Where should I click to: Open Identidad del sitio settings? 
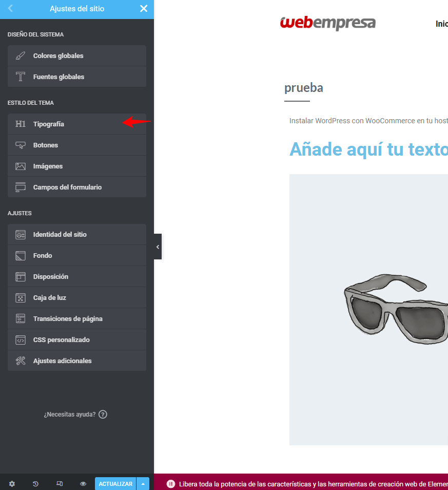coord(77,234)
